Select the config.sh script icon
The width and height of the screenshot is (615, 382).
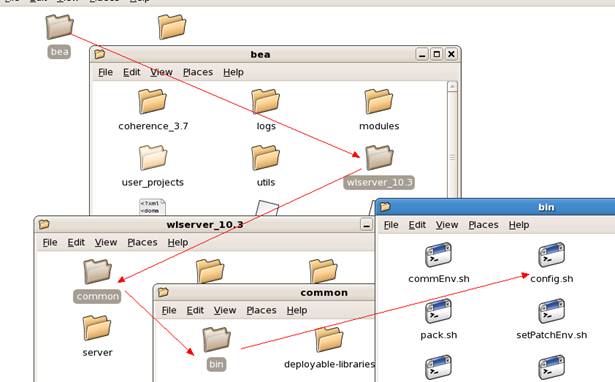(551, 255)
